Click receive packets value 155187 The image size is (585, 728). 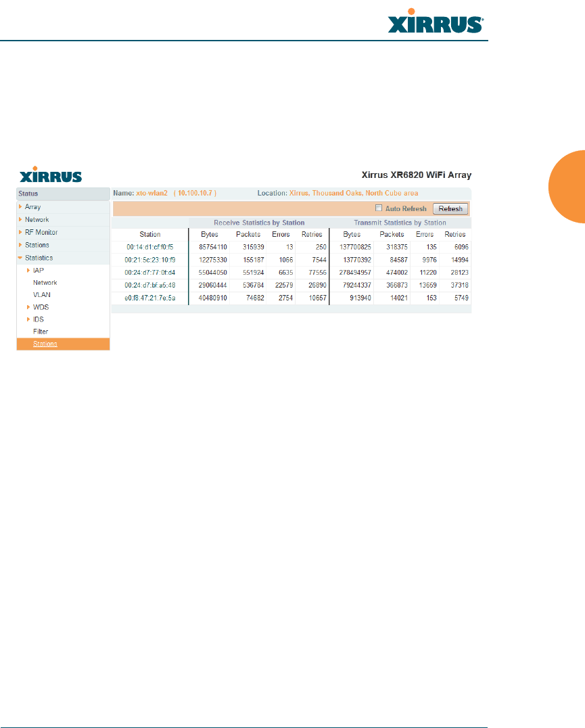coord(254,260)
